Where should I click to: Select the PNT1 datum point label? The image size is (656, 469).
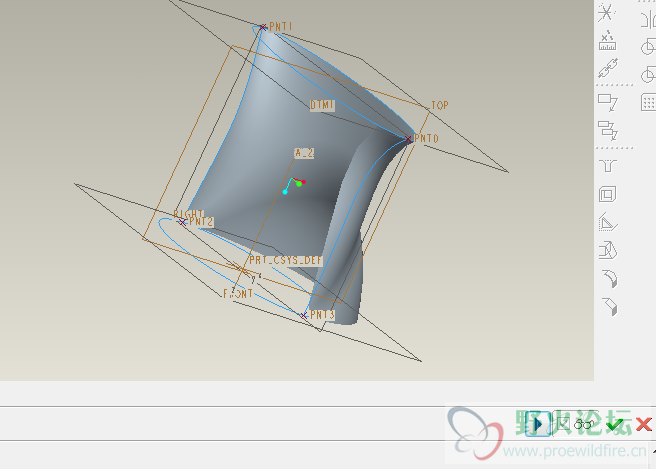(281, 27)
